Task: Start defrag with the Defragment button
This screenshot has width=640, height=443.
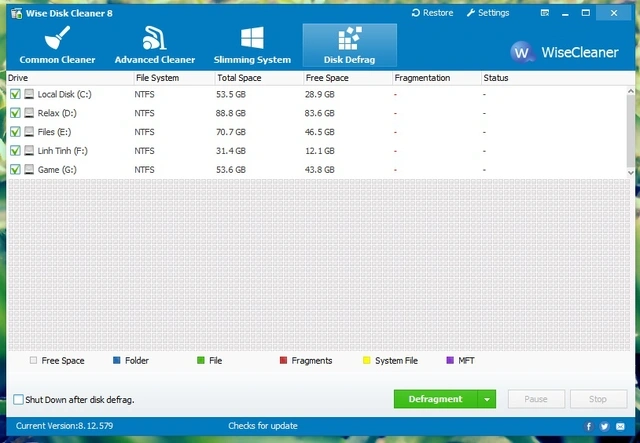Action: (436, 399)
